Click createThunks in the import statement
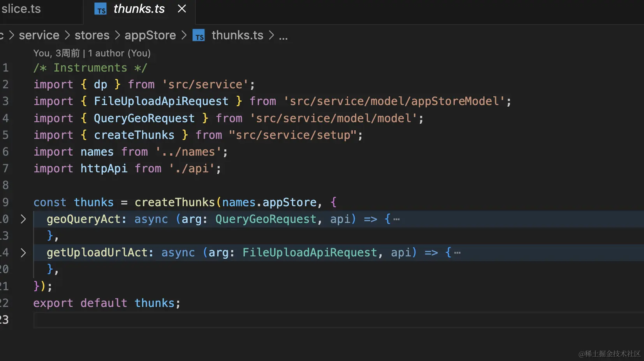The image size is (644, 361). click(134, 135)
